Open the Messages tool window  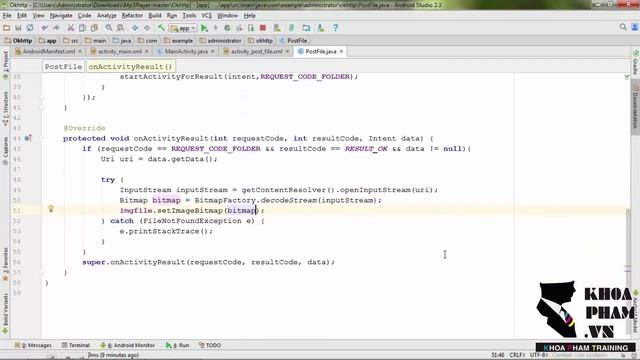33,345
